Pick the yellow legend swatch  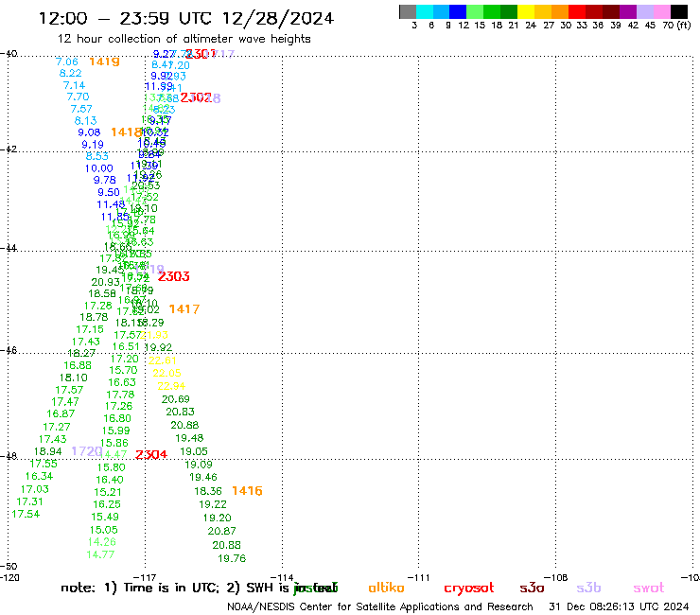click(x=526, y=11)
